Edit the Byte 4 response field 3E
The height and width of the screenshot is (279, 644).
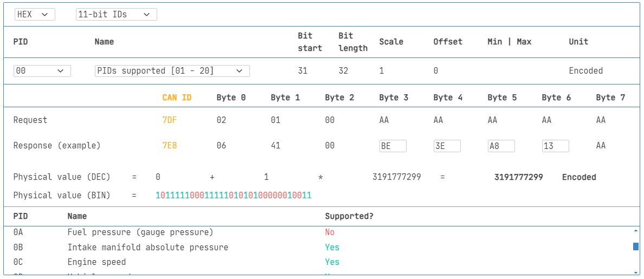(x=447, y=146)
